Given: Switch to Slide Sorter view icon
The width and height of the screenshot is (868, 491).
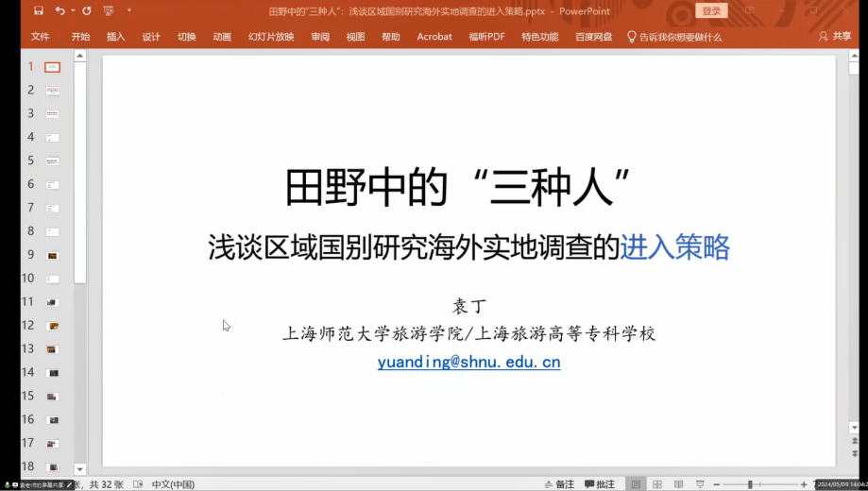Looking at the screenshot, I should pyautogui.click(x=656, y=484).
